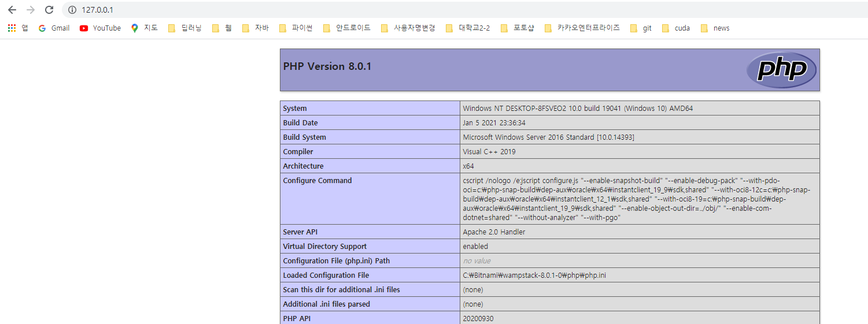Open the cuda bookmark folder
Viewport: 868px width, 324px height.
675,28
